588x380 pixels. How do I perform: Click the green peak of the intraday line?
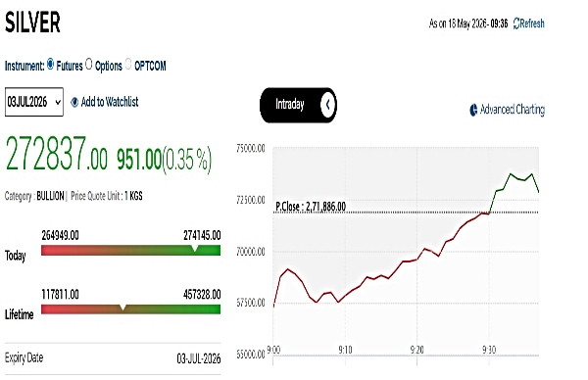(511, 174)
